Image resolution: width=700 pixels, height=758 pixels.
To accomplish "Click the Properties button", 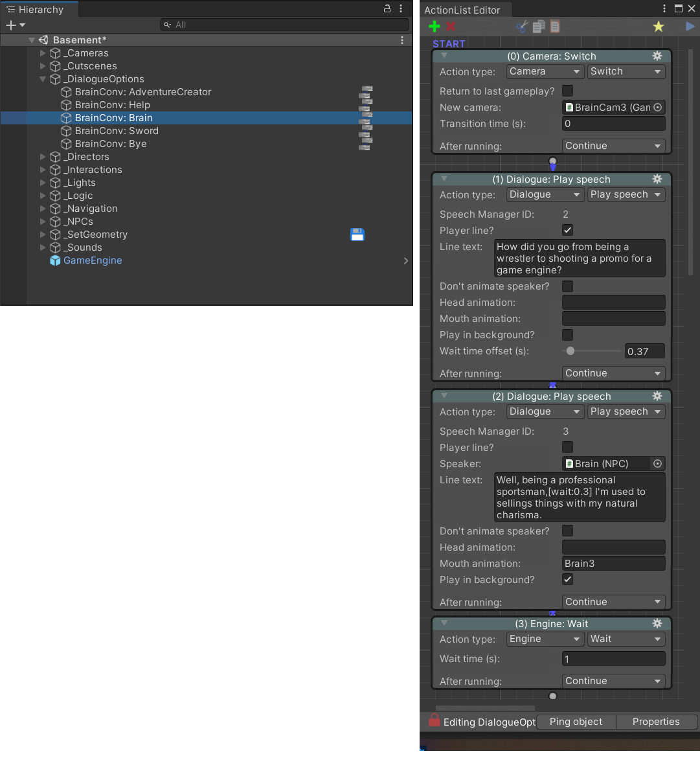I will (656, 722).
